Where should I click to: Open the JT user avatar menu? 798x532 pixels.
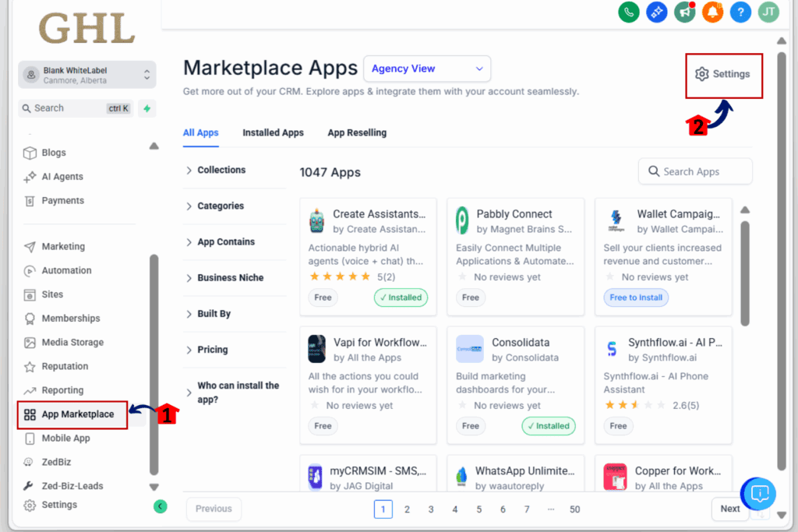pyautogui.click(x=768, y=12)
